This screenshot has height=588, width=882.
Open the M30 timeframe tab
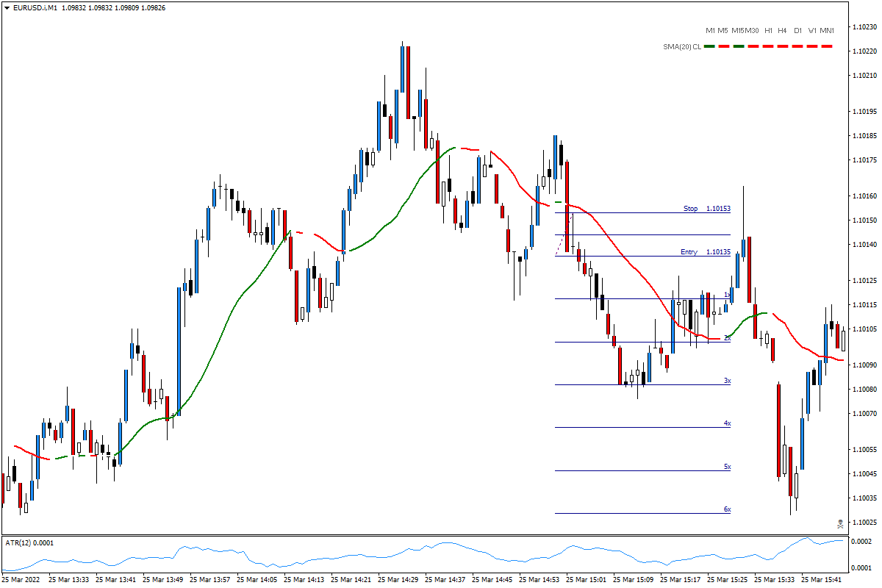point(751,31)
